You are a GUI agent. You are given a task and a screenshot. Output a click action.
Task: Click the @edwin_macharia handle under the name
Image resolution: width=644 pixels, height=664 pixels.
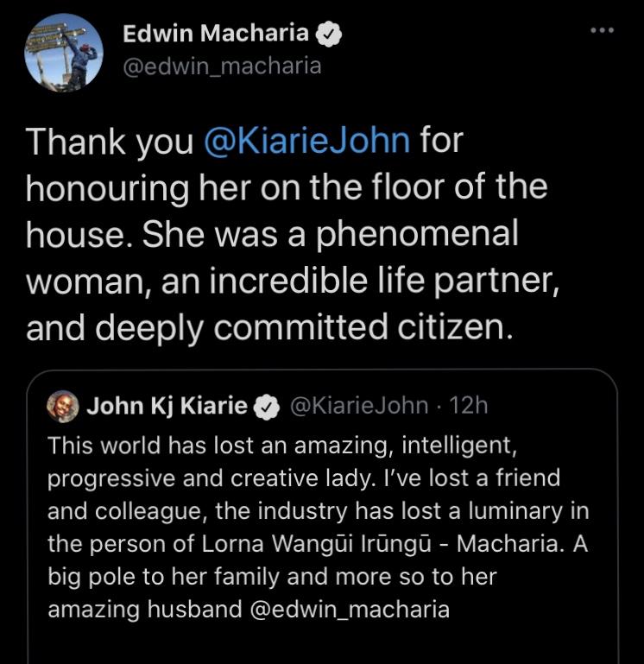coord(222,66)
